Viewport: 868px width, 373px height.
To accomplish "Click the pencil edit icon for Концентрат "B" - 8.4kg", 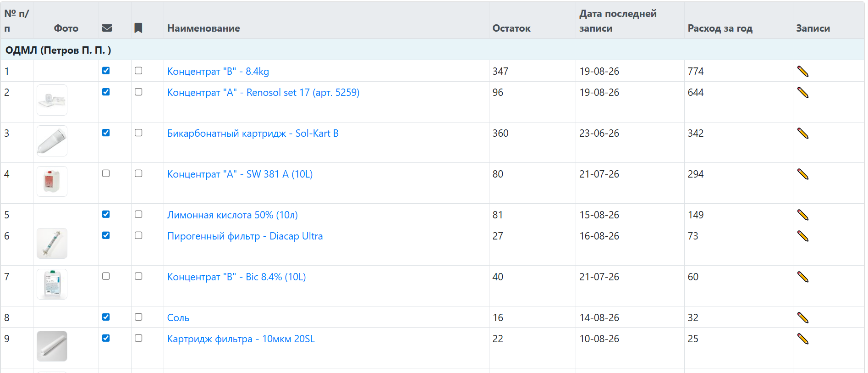I will [802, 71].
